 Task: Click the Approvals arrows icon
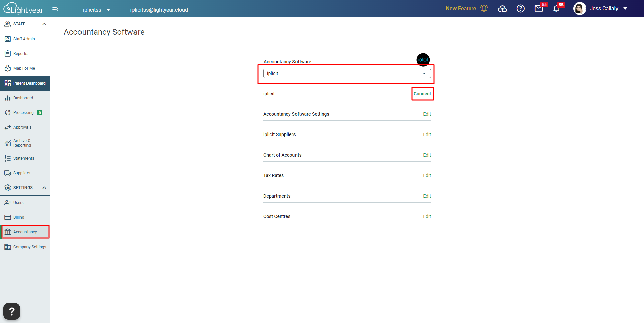[8, 127]
